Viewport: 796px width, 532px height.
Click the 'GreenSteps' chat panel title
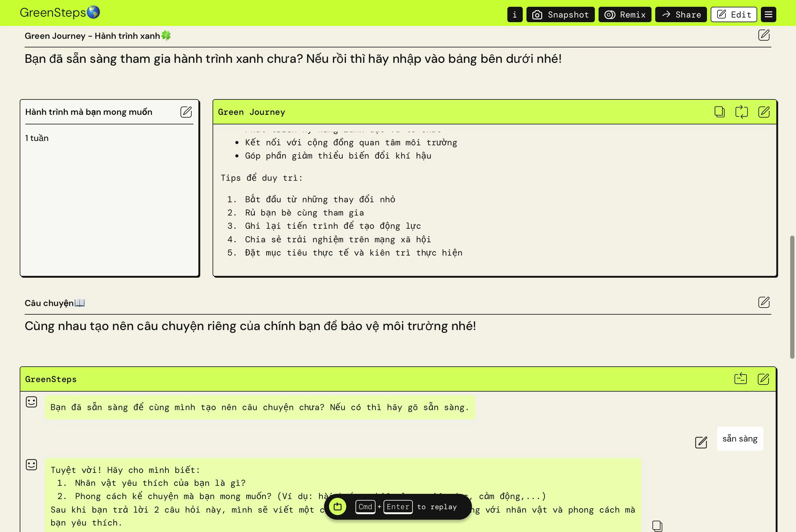(x=51, y=379)
